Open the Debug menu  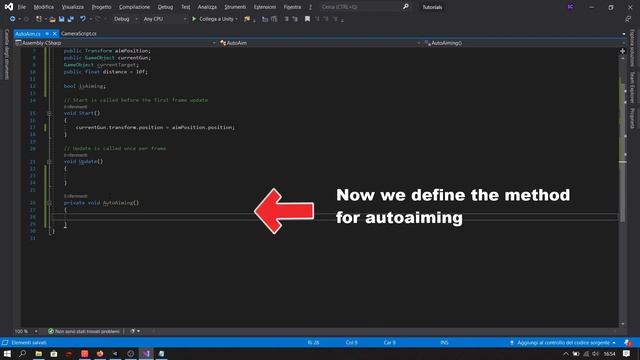165,7
